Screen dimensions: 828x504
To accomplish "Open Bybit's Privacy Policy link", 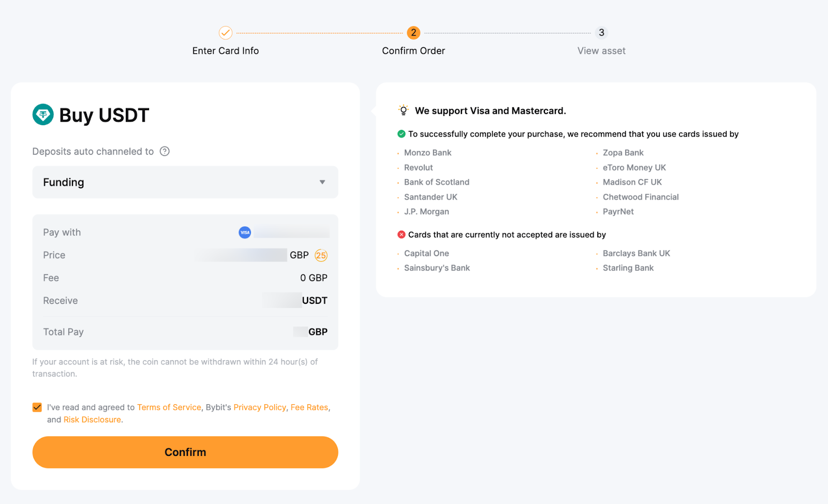I will [x=259, y=407].
